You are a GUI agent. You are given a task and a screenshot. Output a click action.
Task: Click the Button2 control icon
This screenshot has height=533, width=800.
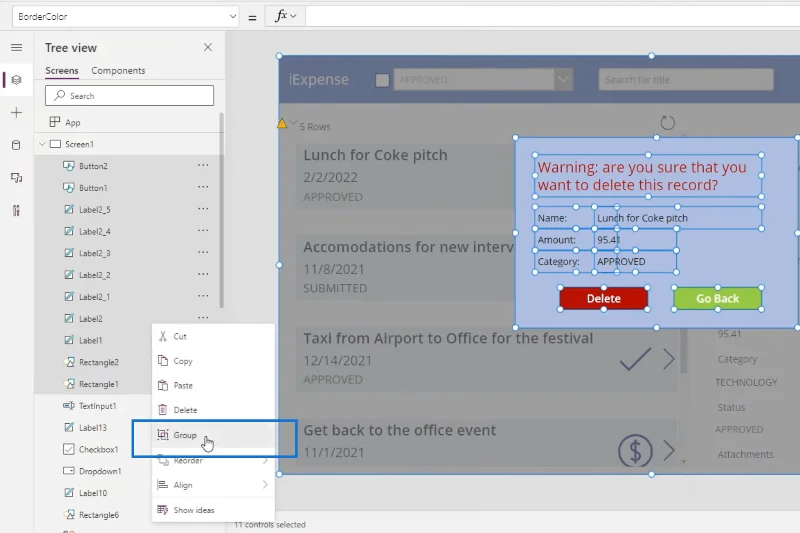[x=69, y=166]
